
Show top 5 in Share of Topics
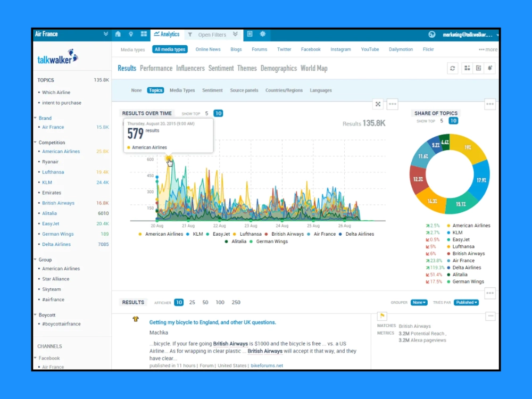[x=442, y=121]
